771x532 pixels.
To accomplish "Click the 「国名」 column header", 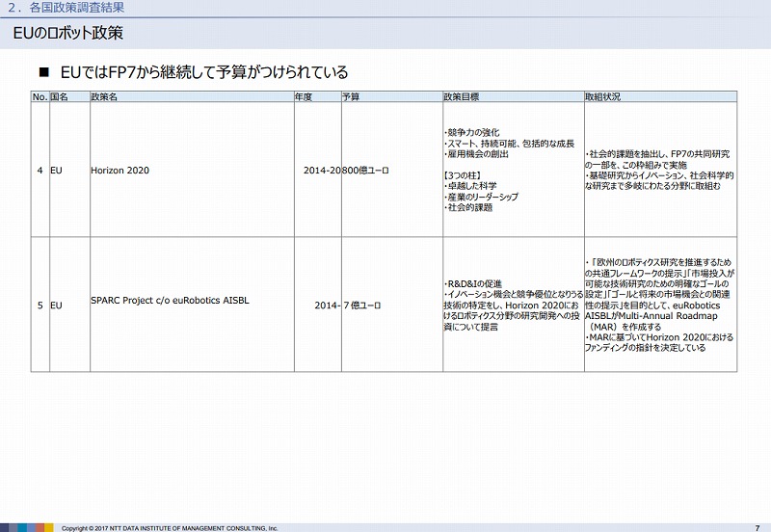I will pyautogui.click(x=59, y=97).
